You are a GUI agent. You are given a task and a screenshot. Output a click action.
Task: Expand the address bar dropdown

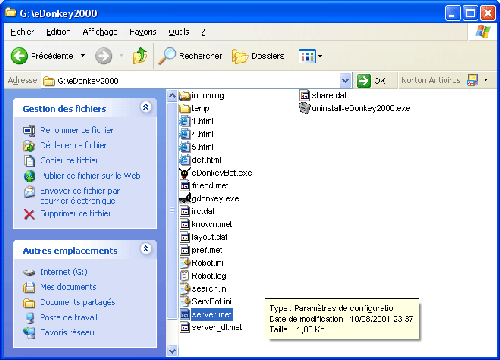click(x=345, y=81)
